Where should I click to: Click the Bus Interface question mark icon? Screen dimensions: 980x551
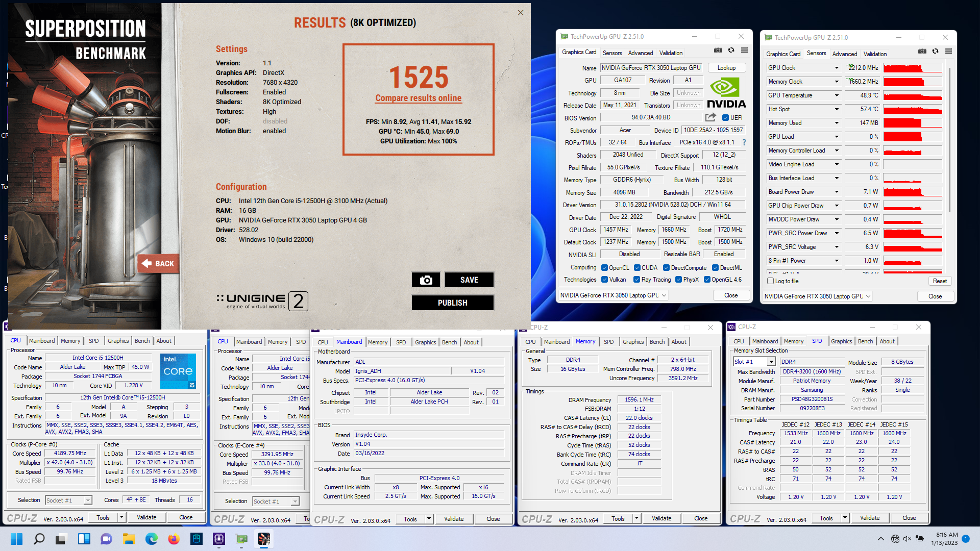pos(744,142)
